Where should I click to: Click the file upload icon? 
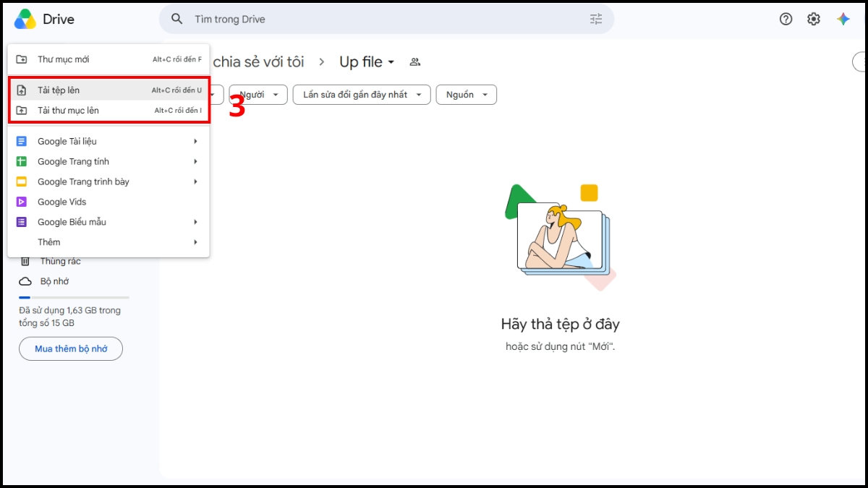click(22, 90)
